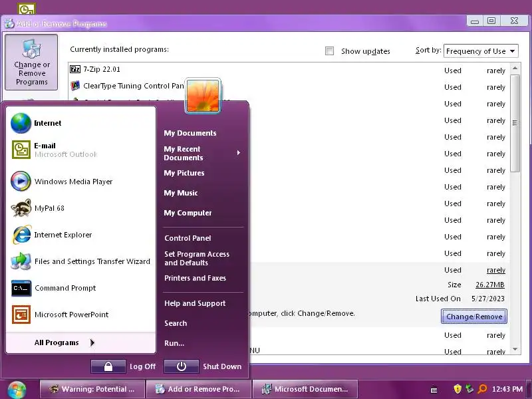The height and width of the screenshot is (399, 532).
Task: Click the taskbar clock showing 12:43 PM
Action: [x=507, y=389]
